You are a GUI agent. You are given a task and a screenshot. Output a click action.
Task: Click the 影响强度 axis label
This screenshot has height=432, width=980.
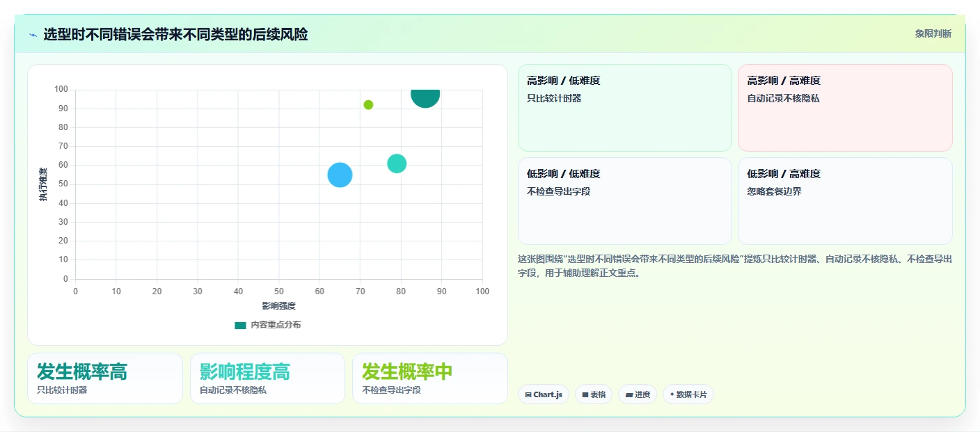[x=279, y=306]
